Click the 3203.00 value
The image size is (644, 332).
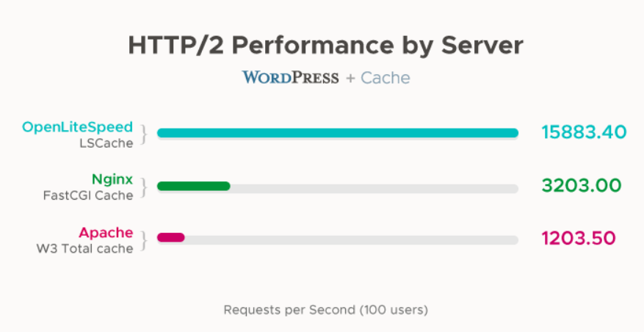click(x=582, y=186)
